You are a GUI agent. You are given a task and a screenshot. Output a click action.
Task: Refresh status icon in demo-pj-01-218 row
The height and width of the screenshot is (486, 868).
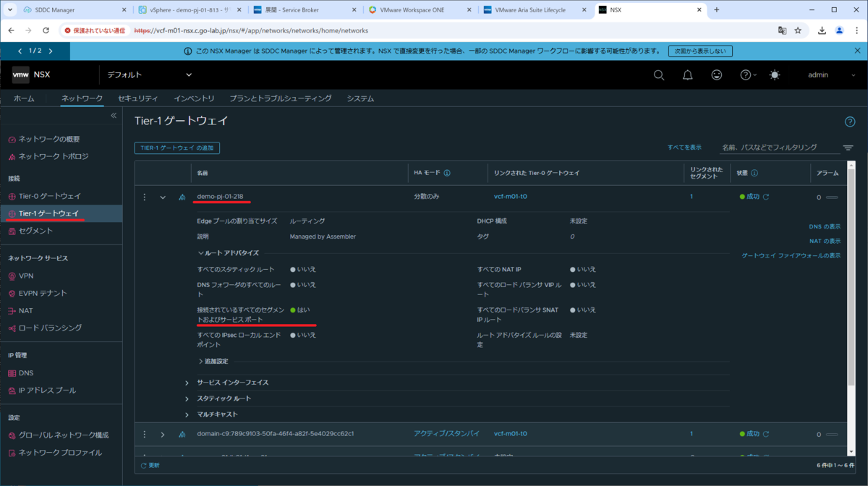click(766, 197)
